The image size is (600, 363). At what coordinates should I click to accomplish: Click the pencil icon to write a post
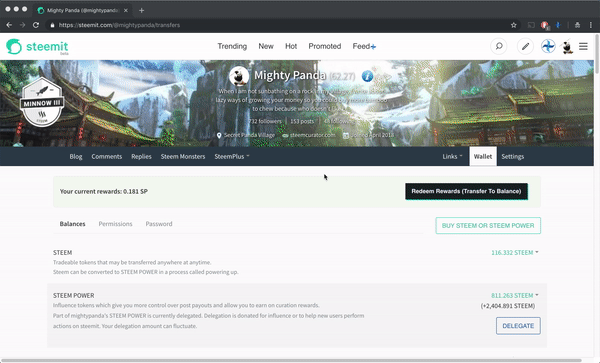pyautogui.click(x=525, y=46)
